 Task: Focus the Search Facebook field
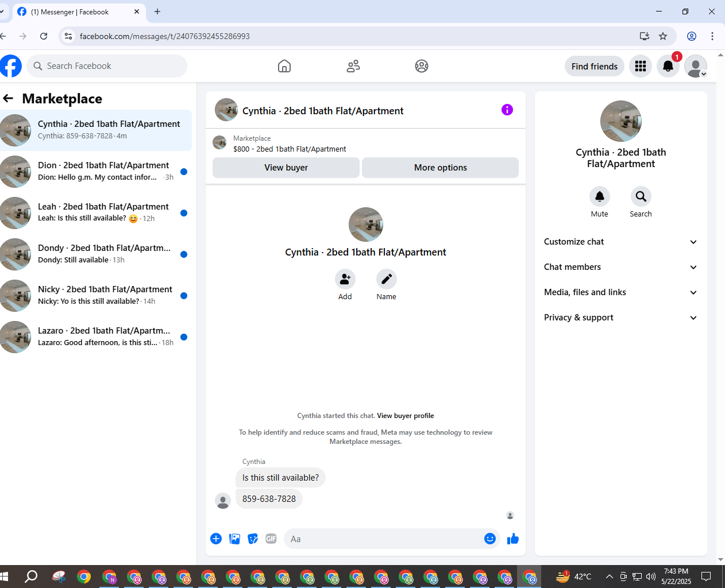pyautogui.click(x=107, y=66)
